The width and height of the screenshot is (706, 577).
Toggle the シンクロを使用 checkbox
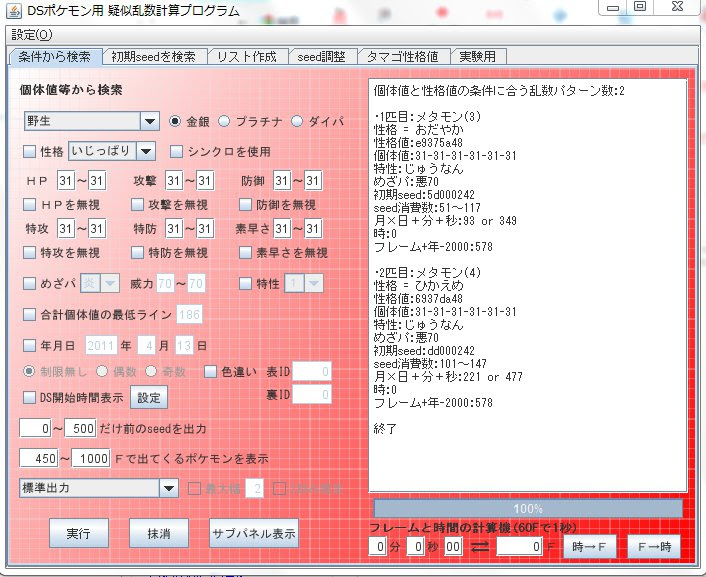(176, 151)
